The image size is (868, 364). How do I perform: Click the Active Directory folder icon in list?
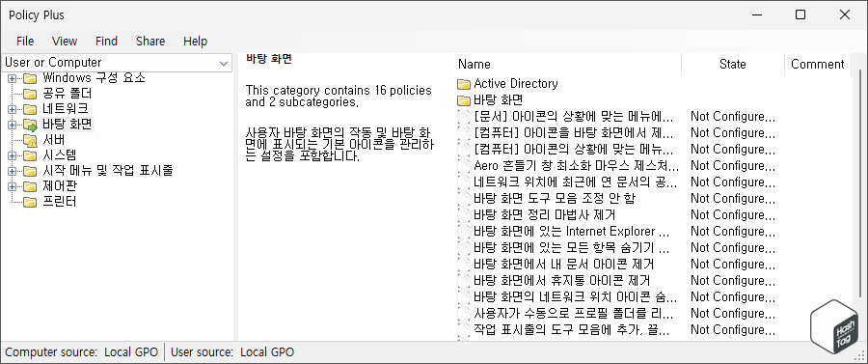pos(464,84)
